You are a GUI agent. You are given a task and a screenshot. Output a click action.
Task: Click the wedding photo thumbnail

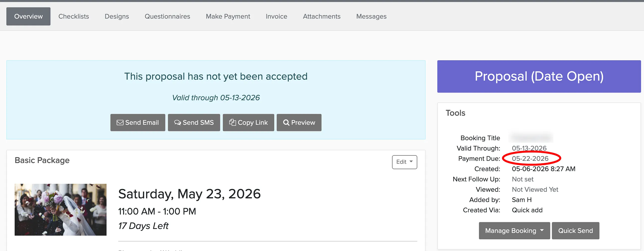click(x=60, y=210)
